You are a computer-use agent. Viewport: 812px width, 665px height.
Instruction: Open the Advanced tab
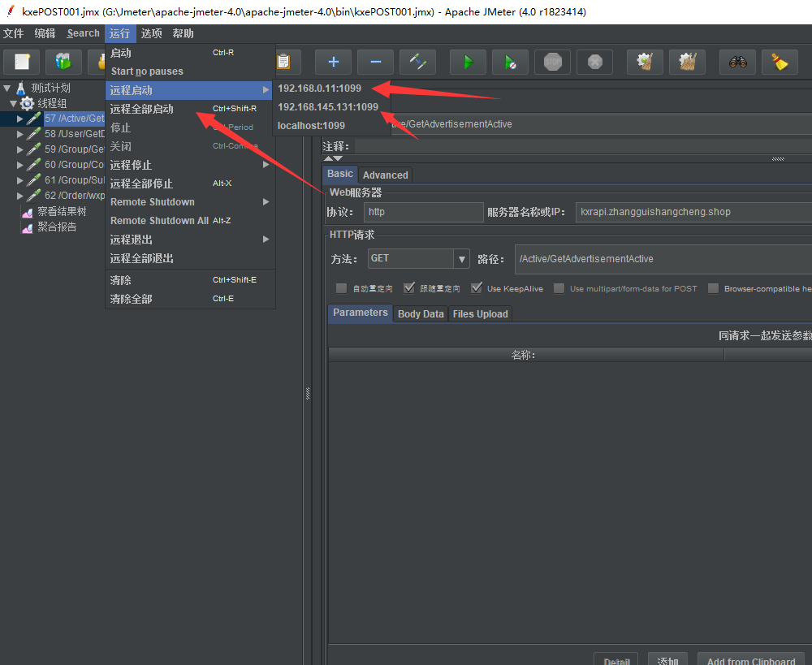tap(386, 175)
